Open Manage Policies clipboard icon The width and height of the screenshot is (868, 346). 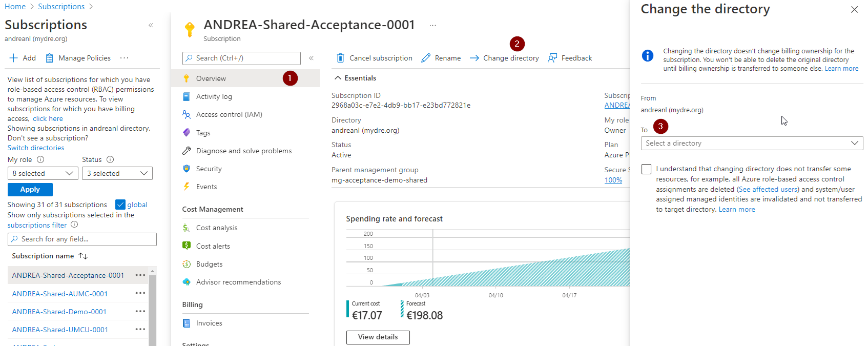(49, 58)
